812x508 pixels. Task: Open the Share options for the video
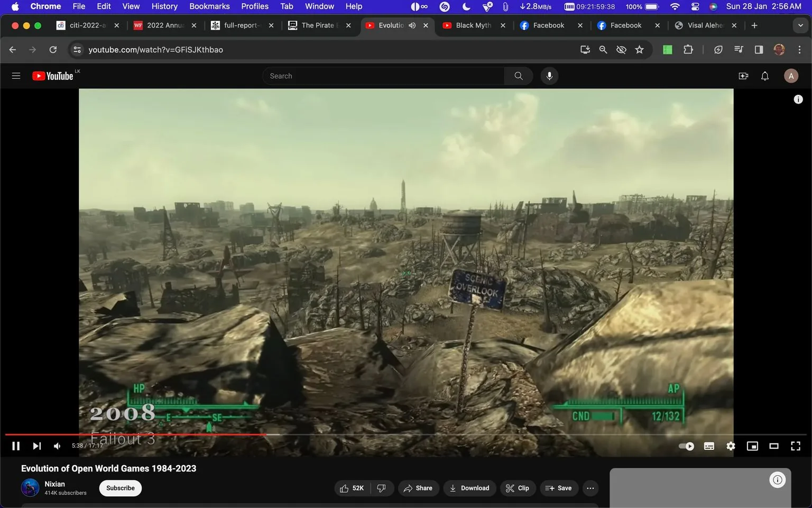(x=418, y=488)
